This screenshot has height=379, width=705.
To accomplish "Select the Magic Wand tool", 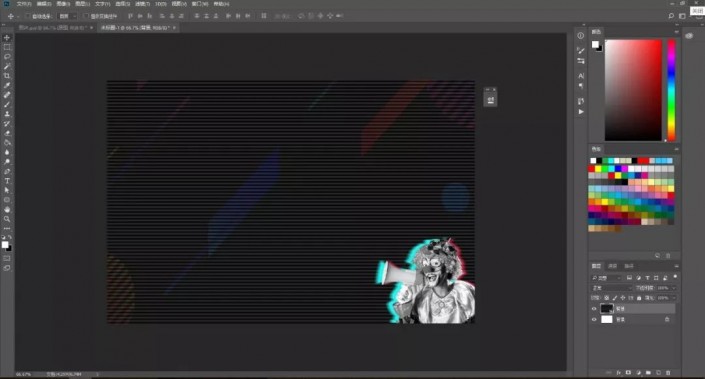I will pos(7,67).
